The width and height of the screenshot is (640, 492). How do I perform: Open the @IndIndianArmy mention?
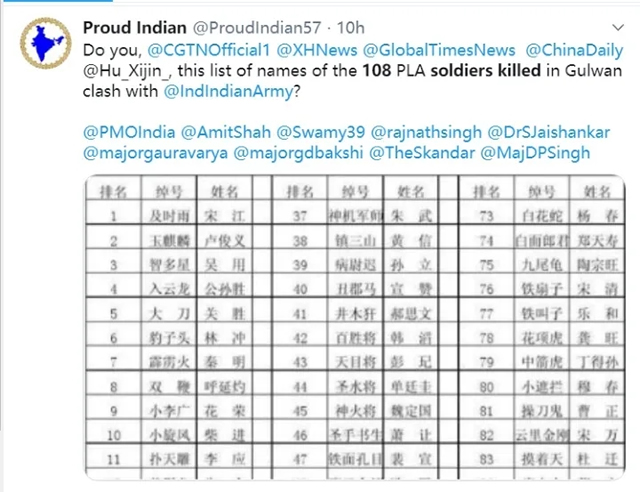pyautogui.click(x=229, y=91)
